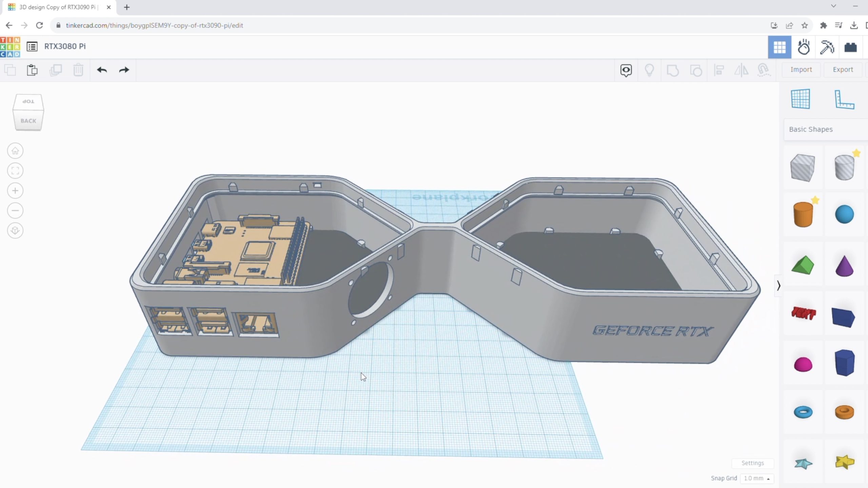Select the orange cylinder shape
Viewport: 868px width, 488px height.
coord(803,214)
